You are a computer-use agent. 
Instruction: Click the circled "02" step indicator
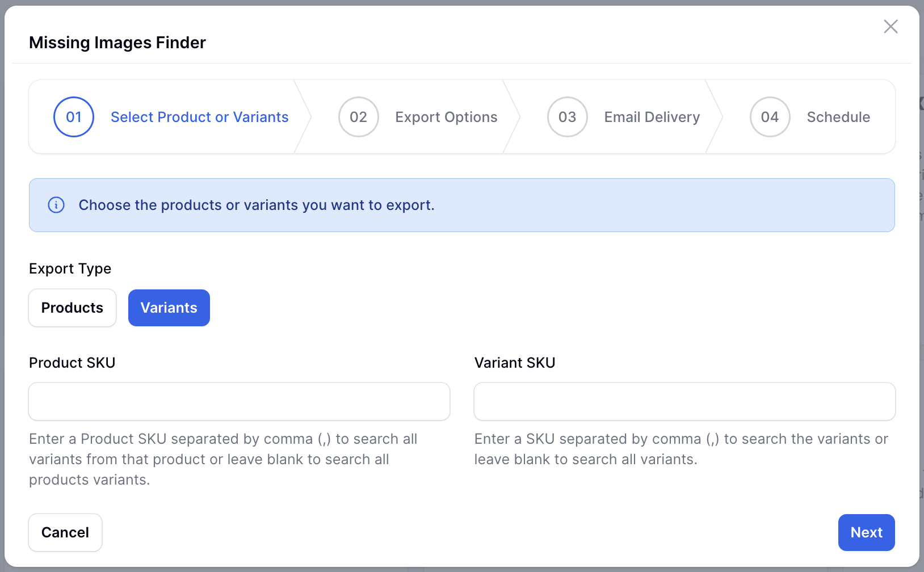click(358, 117)
